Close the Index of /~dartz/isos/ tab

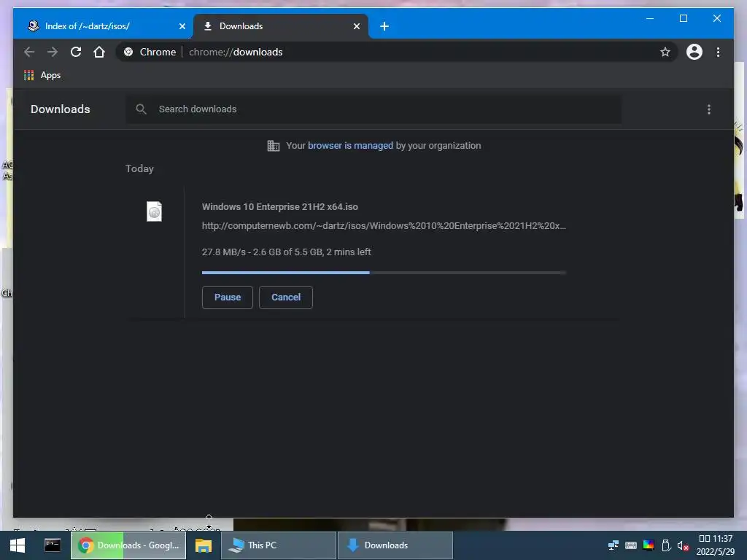pyautogui.click(x=182, y=26)
